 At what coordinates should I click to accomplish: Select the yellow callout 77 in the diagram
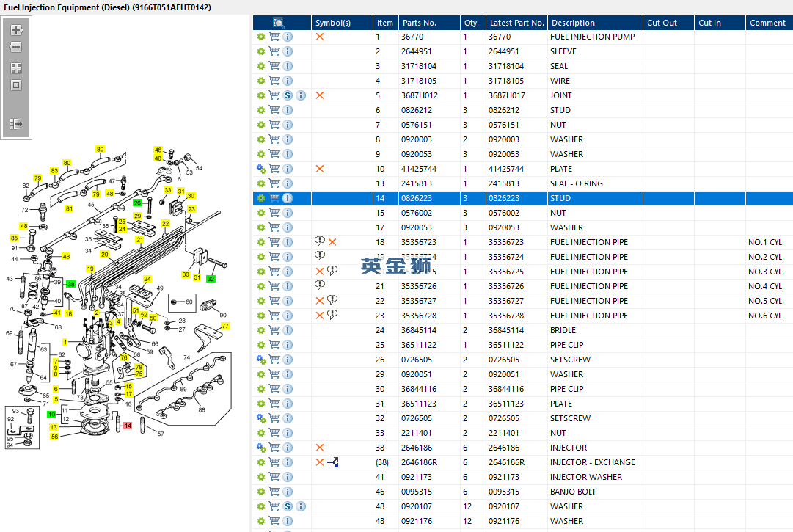225,326
